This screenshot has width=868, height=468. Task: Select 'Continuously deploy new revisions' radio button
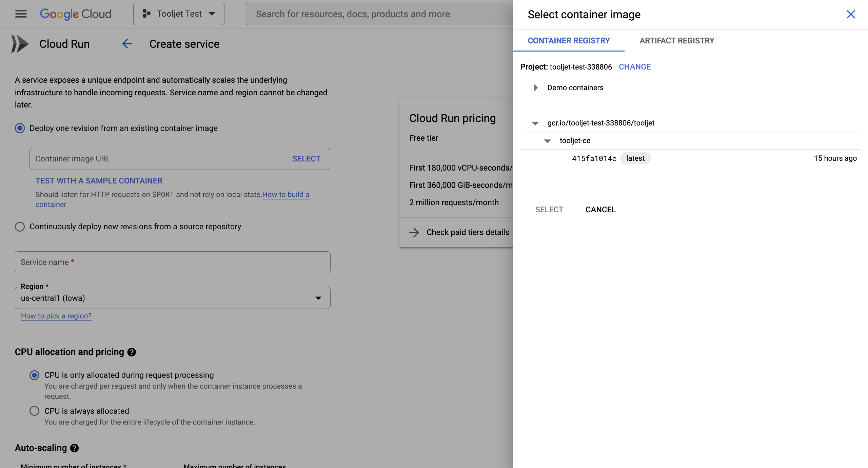tap(20, 227)
